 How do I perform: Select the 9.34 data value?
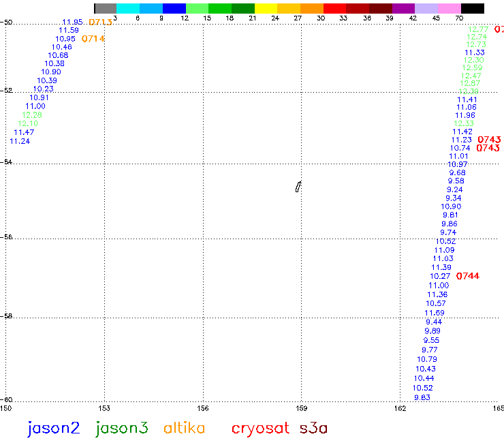click(454, 198)
